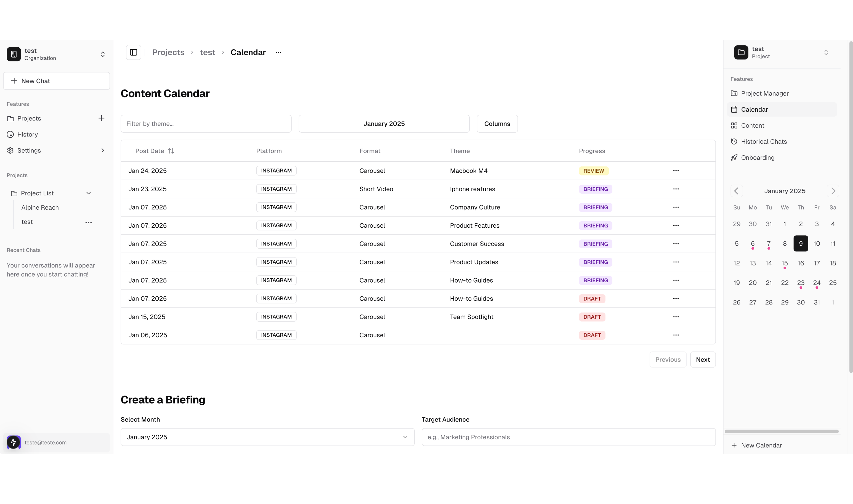Go to next month in mini calendar
853x504 pixels.
833,191
